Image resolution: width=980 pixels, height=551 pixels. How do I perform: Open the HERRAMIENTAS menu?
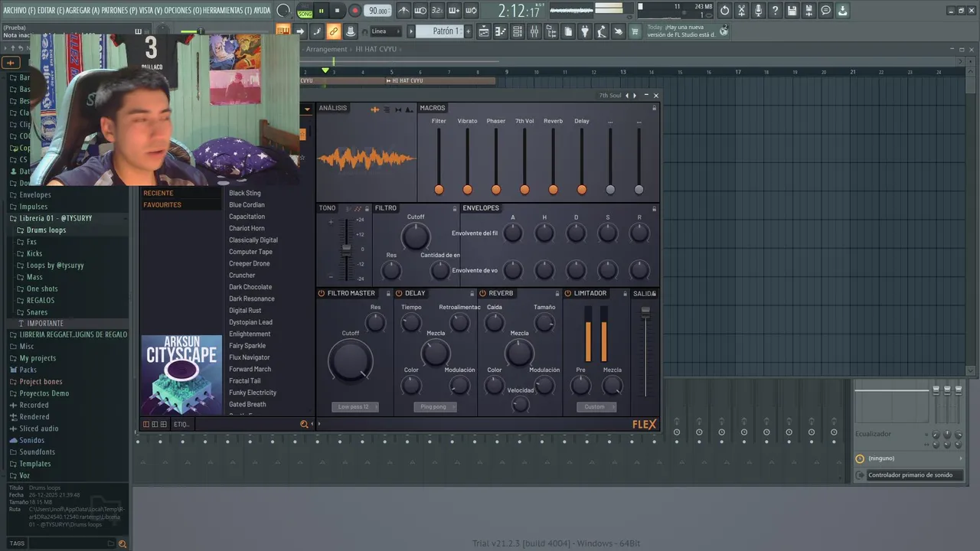[227, 11]
